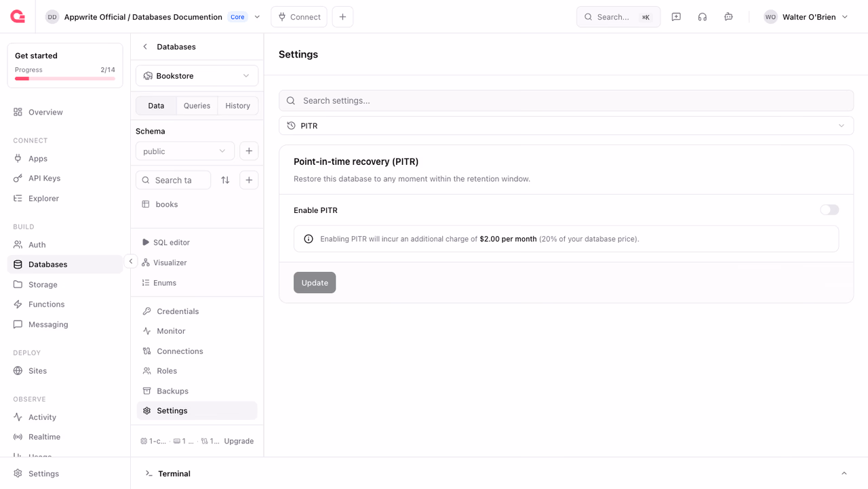Switch to the Data tab
Image resolution: width=868 pixels, height=489 pixels.
[x=156, y=106]
